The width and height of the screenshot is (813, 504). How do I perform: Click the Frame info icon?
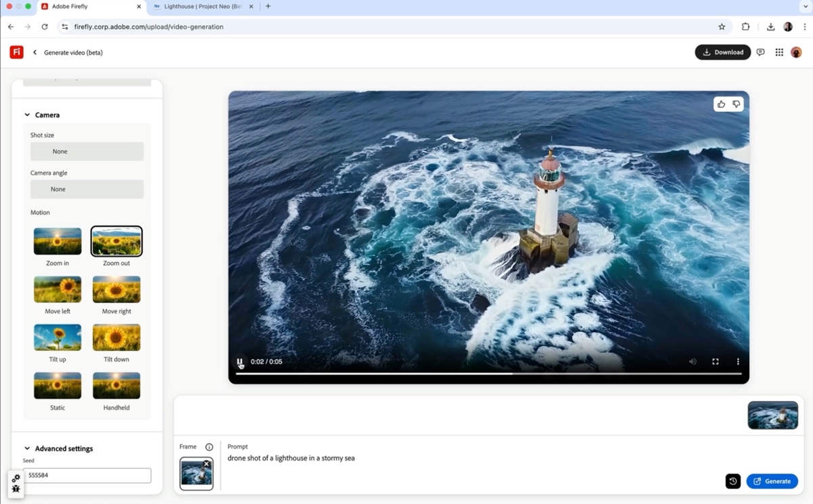click(209, 447)
